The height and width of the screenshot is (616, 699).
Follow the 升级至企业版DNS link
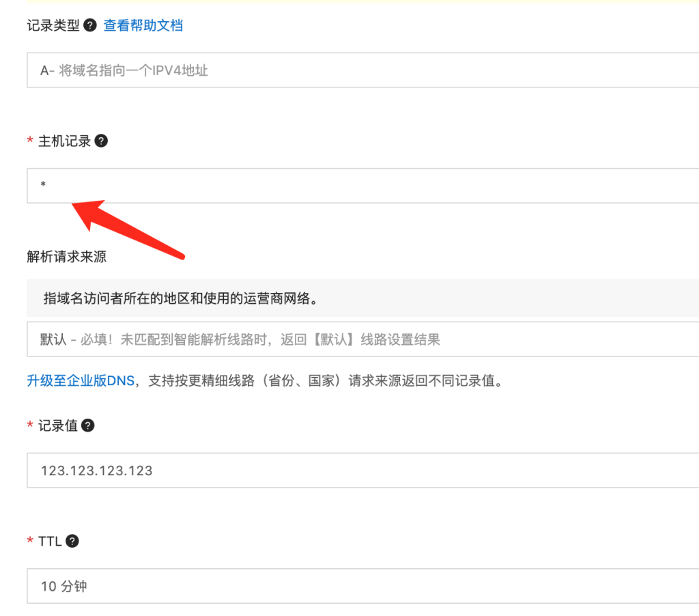(81, 381)
